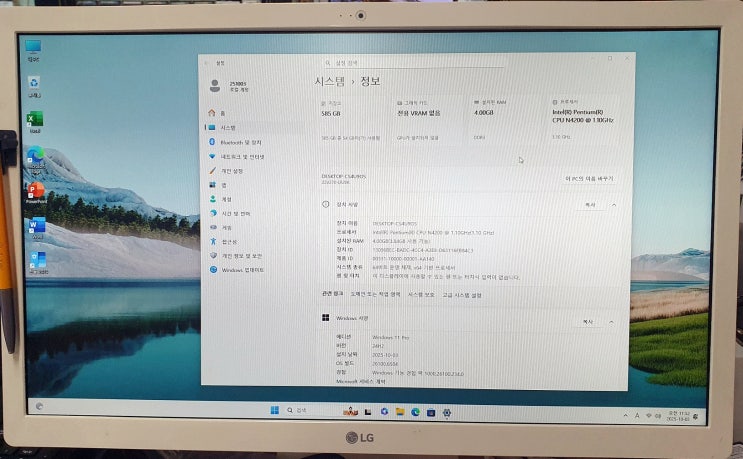This screenshot has width=743, height=459.
Task: Click the graphics card showing 전용 VRAM 없음
Action: point(429,120)
